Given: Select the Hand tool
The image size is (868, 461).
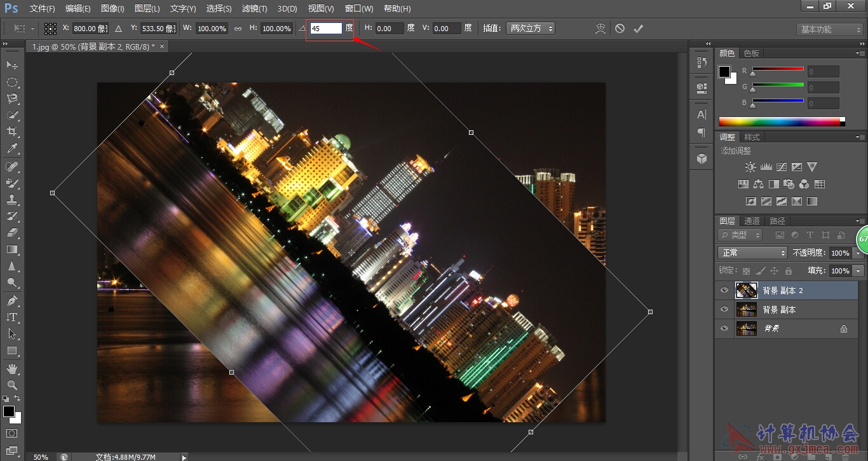Looking at the screenshot, I should coord(12,368).
